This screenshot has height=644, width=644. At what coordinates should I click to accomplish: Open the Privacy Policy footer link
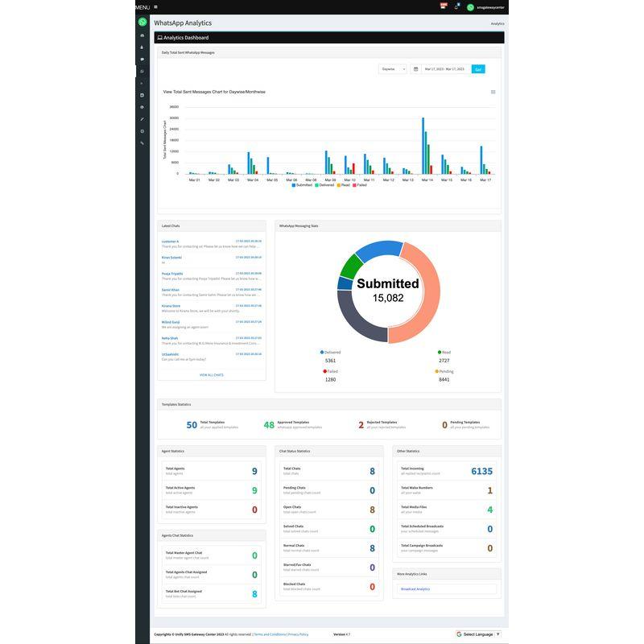click(298, 634)
